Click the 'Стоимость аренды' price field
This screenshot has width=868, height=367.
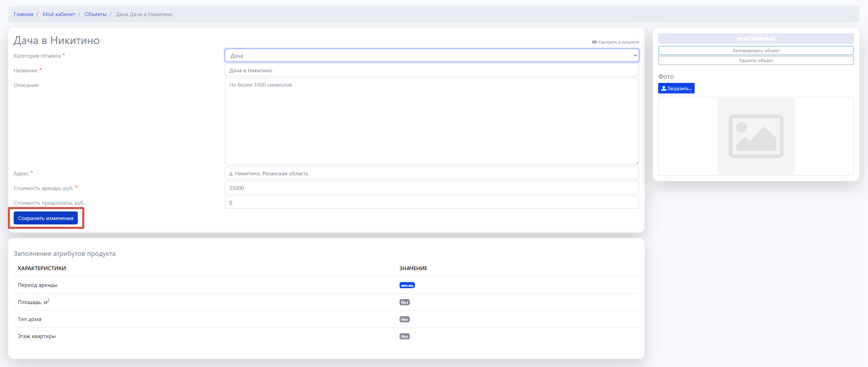point(431,188)
